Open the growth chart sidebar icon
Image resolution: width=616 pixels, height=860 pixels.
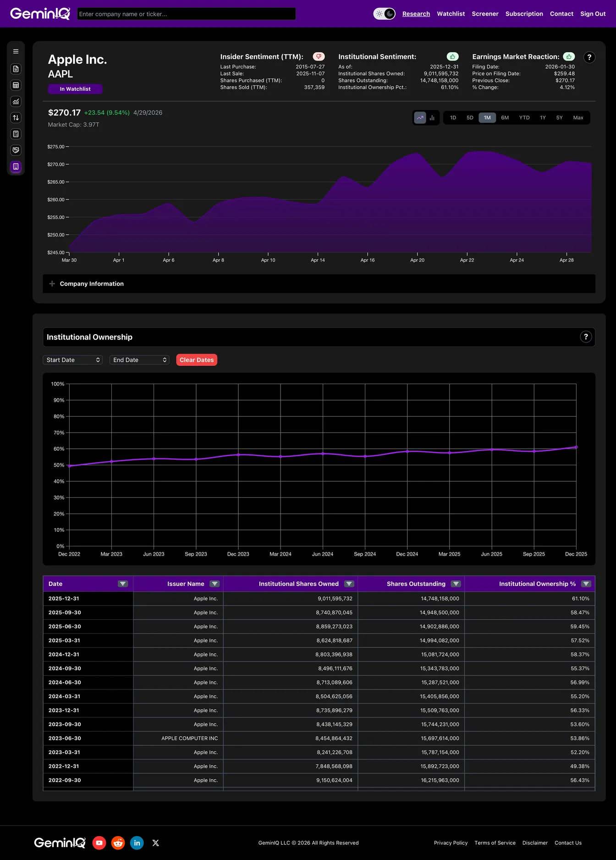pyautogui.click(x=16, y=102)
